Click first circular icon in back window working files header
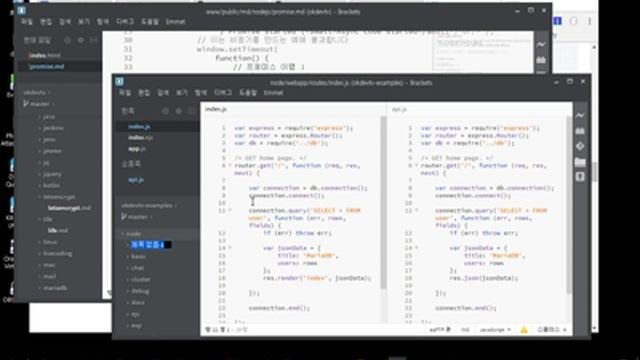This screenshot has width=640, height=360. tap(67, 40)
